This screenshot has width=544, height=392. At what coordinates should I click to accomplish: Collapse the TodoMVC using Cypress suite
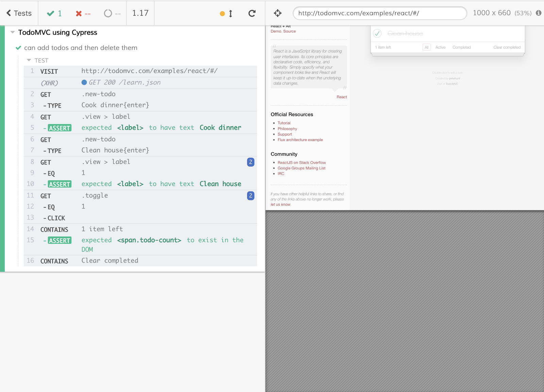click(x=13, y=32)
